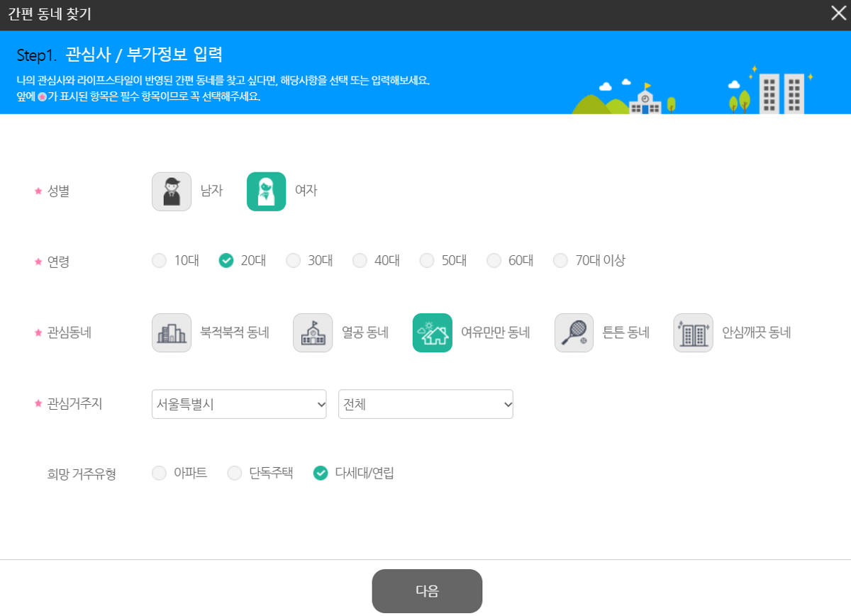Choose the 북적북적 동네 city buildings icon
The image size is (851, 616).
pyautogui.click(x=172, y=332)
